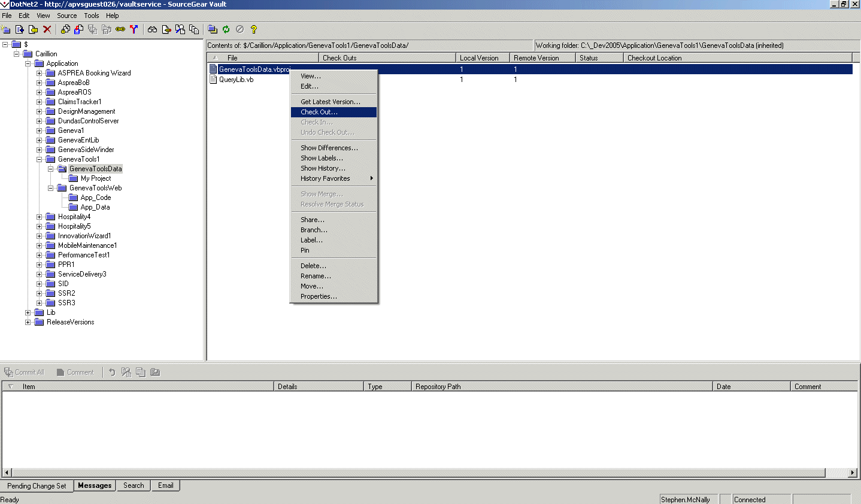Viewport: 861px width, 504px height.
Task: Sort by the Check Outs column header
Action: coord(387,58)
